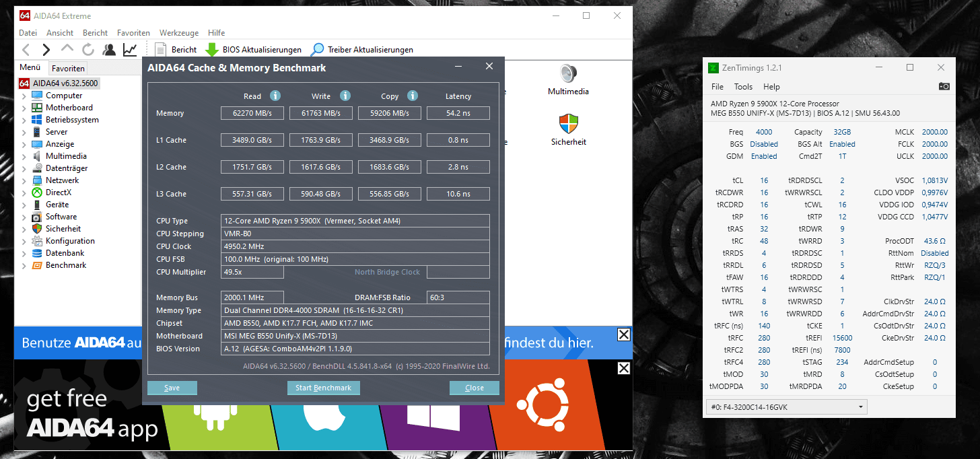Click the forward arrow in AIDA64 toolbar
980x459 pixels.
click(46, 49)
